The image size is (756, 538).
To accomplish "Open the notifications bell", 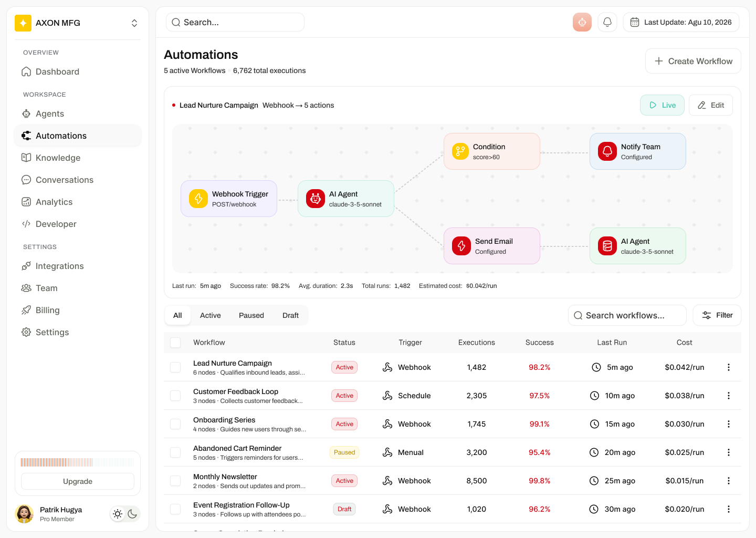I will click(607, 22).
